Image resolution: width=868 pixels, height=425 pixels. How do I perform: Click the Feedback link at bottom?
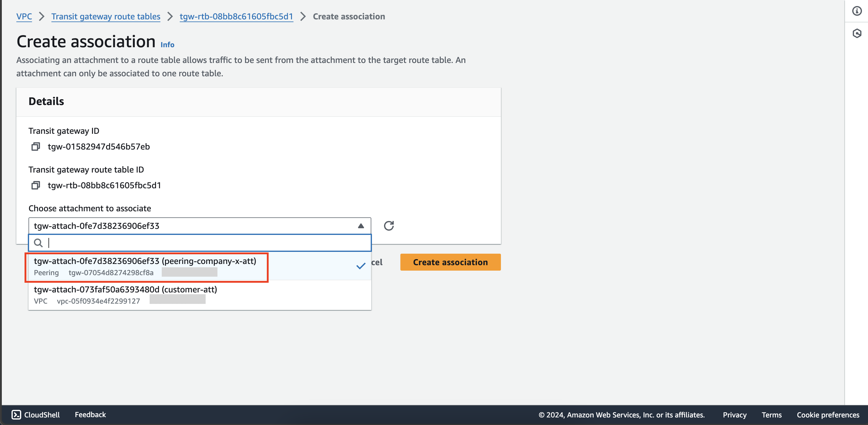pyautogui.click(x=90, y=414)
